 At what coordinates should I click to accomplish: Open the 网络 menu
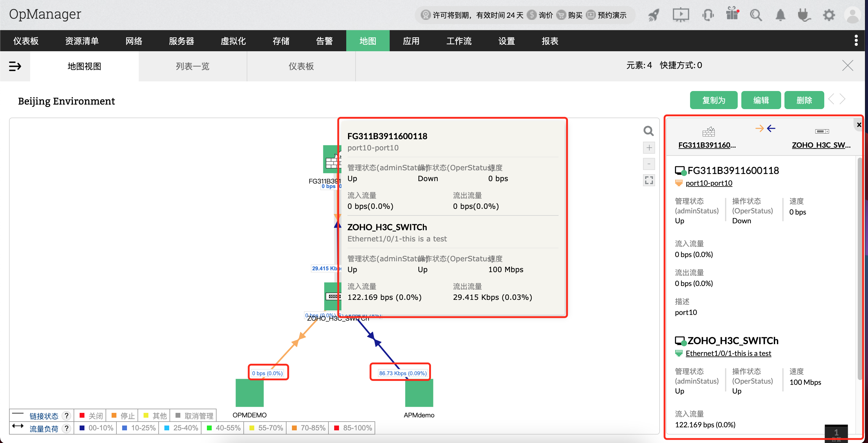click(134, 41)
